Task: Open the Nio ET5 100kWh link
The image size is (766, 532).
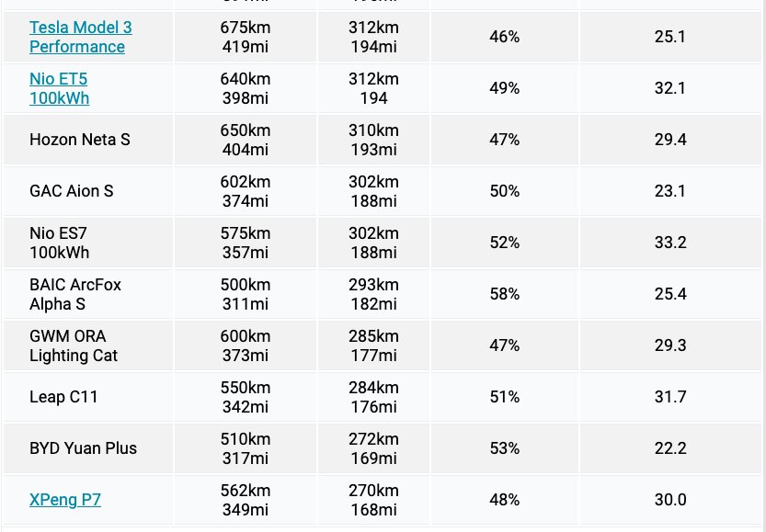Action: 59,88
